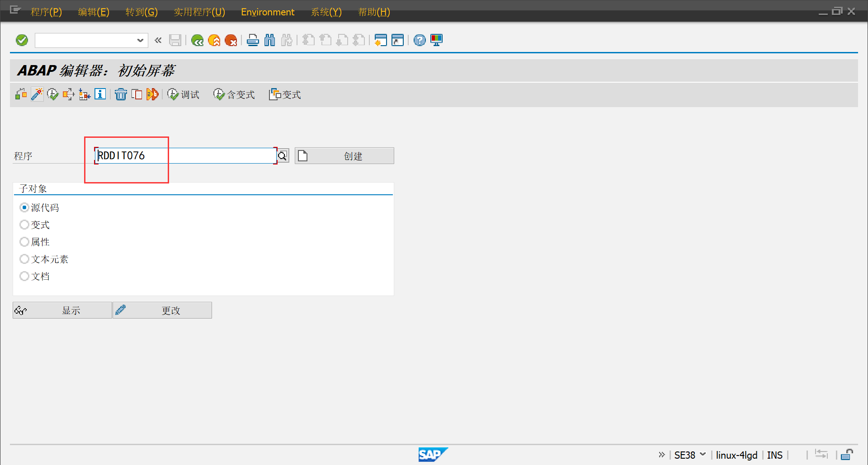868x465 pixels.
Task: Open the program search help icon
Action: pos(283,156)
